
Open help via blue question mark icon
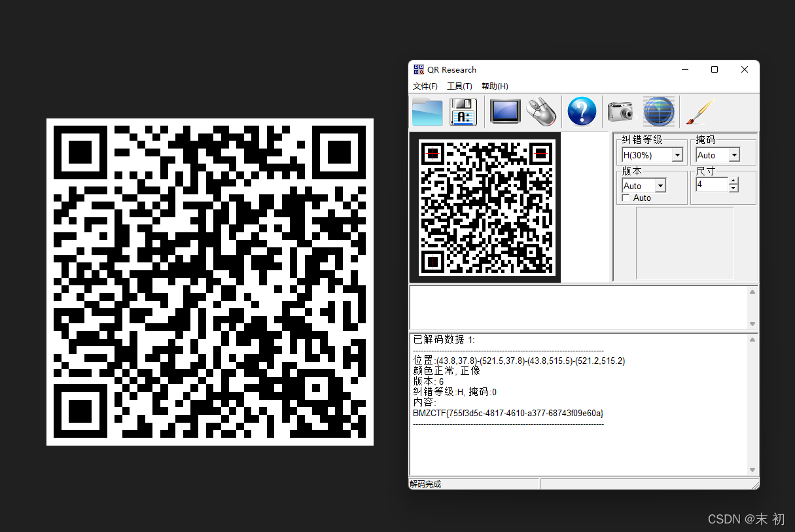pos(582,112)
